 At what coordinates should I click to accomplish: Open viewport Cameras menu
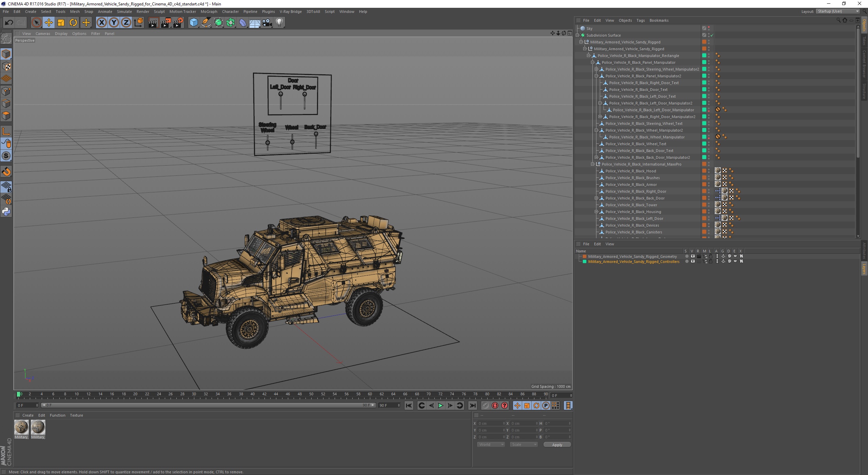[x=43, y=34]
